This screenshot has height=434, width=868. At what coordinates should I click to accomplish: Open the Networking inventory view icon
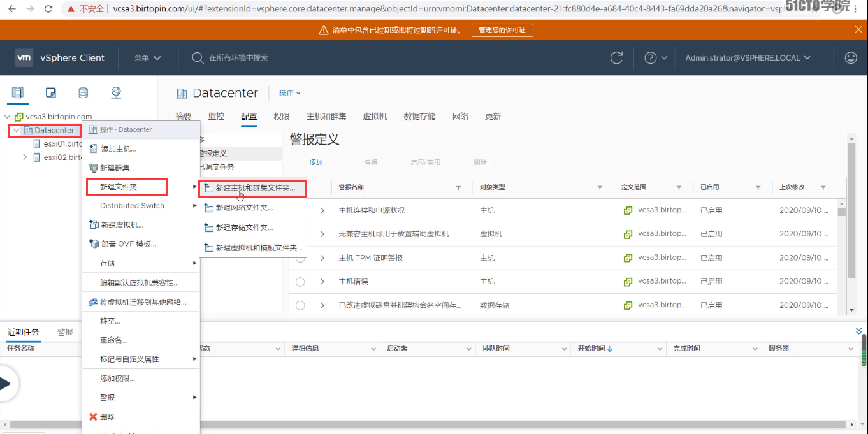[116, 93]
